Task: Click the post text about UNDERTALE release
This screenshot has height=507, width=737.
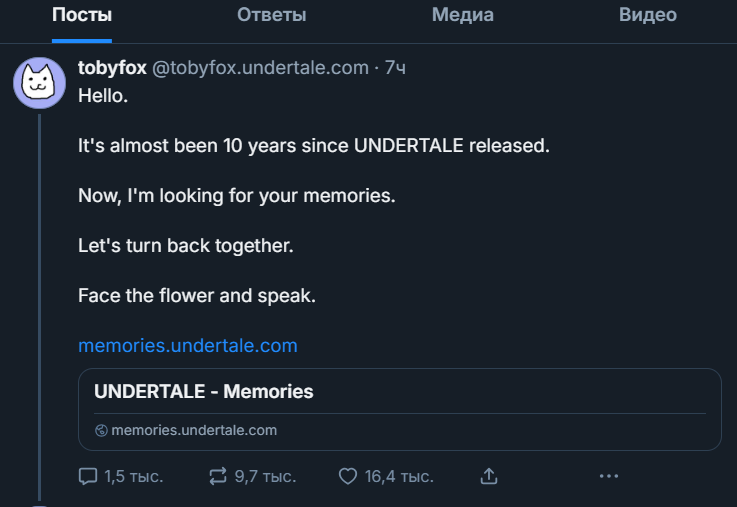Action: (314, 146)
